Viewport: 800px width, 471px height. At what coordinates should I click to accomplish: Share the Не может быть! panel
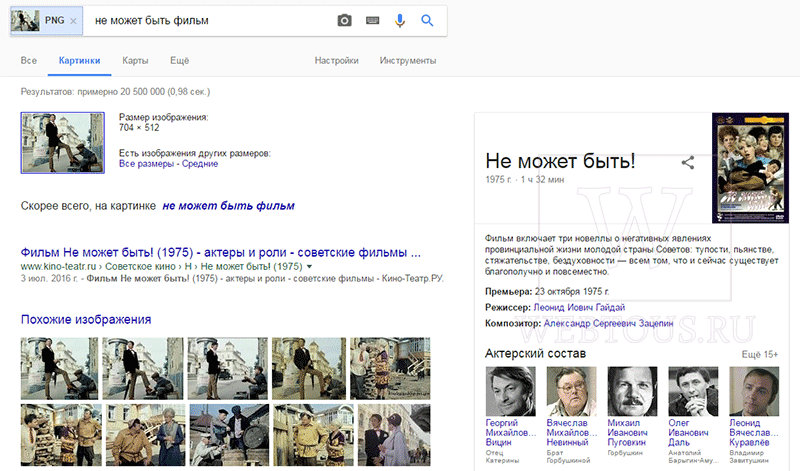pyautogui.click(x=688, y=163)
